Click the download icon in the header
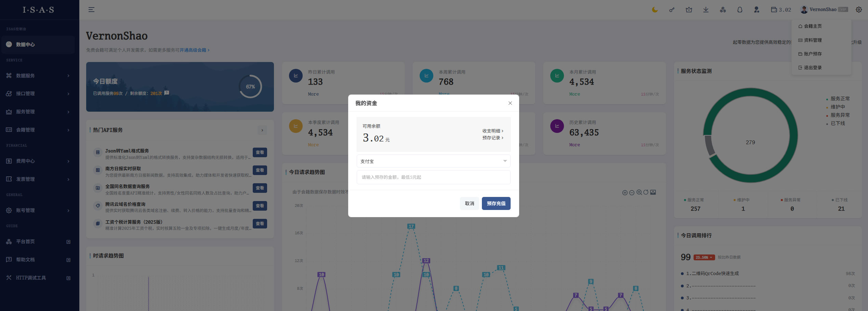Screen dimensions: 868x311 pos(706,10)
